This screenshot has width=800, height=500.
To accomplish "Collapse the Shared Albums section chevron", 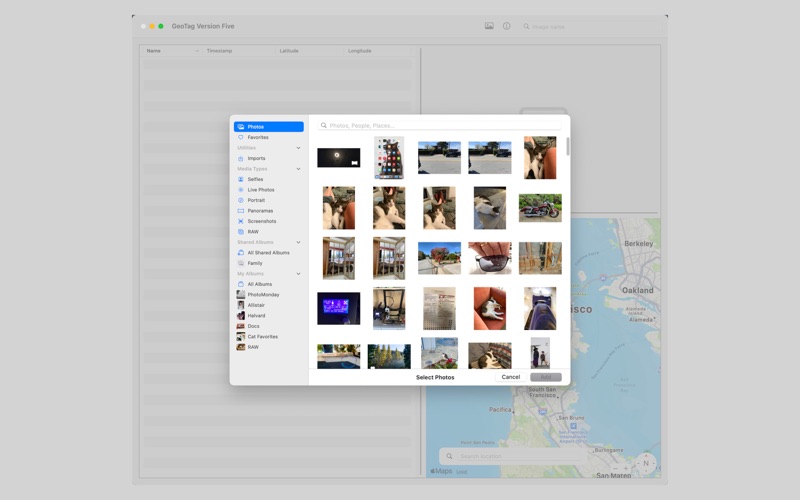I will click(x=298, y=242).
